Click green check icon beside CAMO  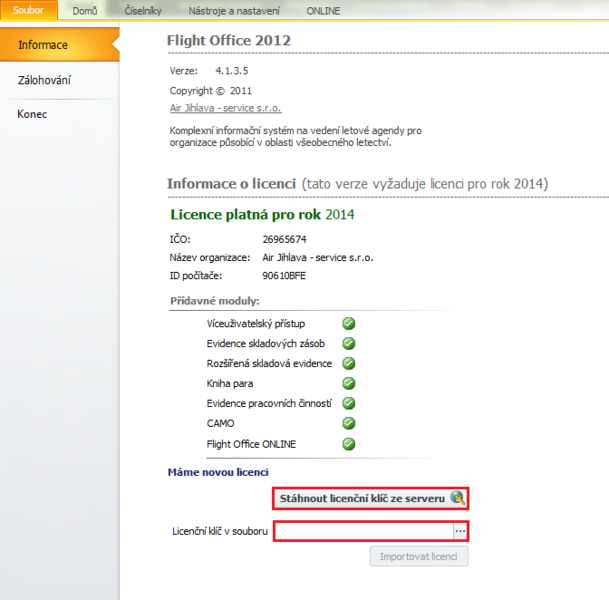(x=349, y=423)
